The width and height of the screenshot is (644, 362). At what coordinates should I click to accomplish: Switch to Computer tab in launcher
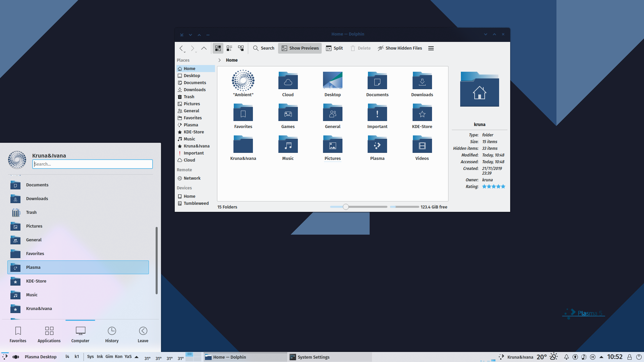pos(80,335)
